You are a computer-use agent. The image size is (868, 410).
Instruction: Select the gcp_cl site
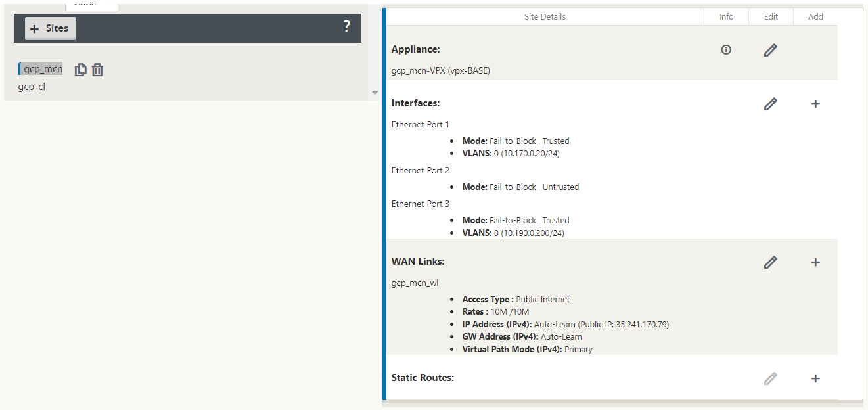(32, 87)
